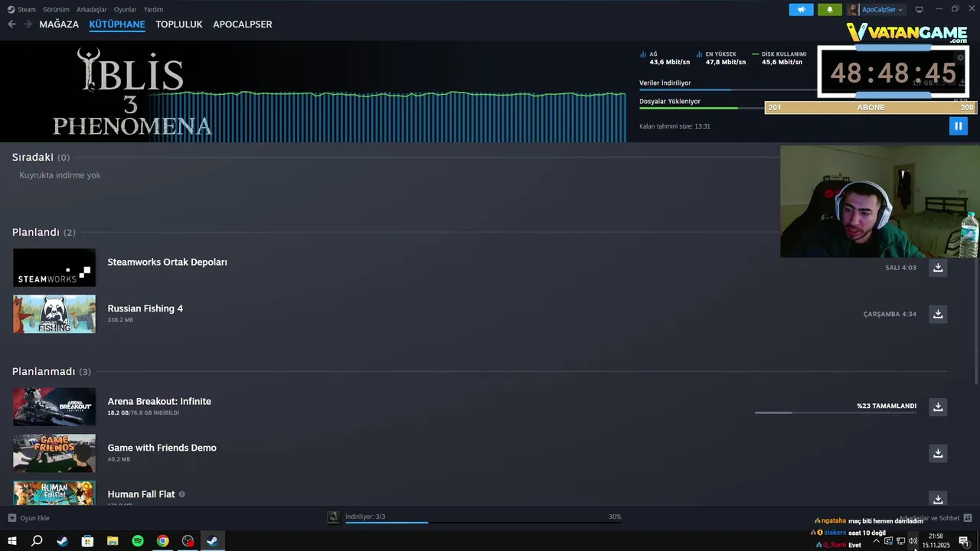Open File Explorer from the taskbar

point(113,541)
